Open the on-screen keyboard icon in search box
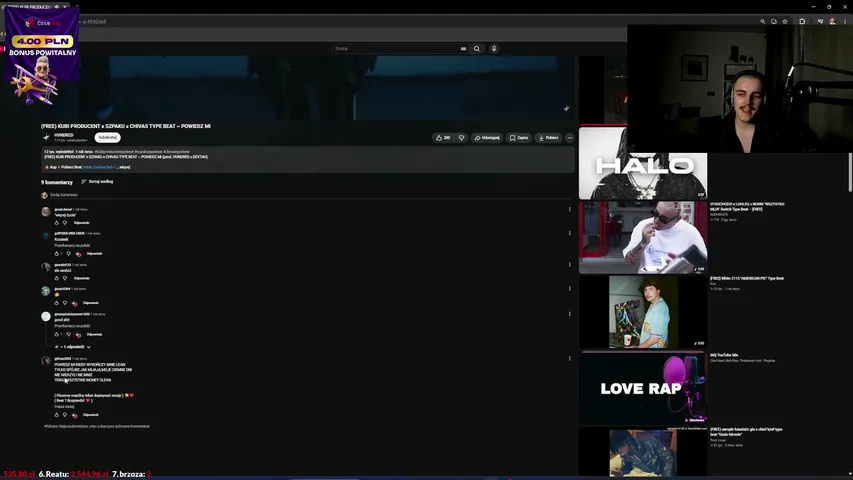This screenshot has height=480, width=853. pyautogui.click(x=463, y=48)
